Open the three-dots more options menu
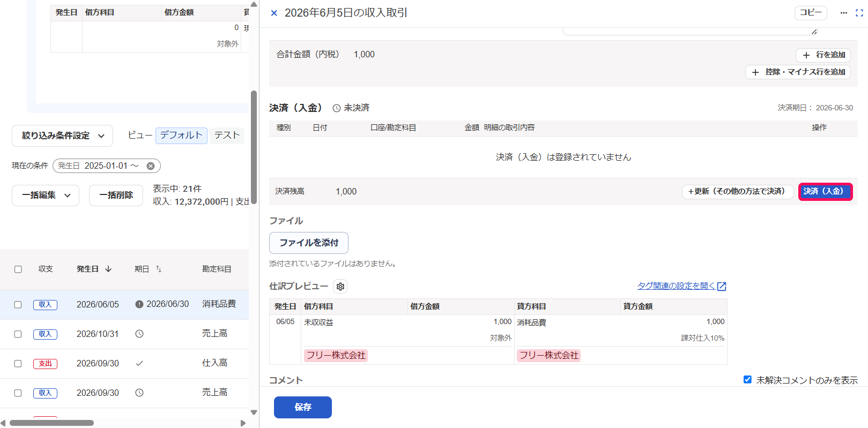Image resolution: width=868 pixels, height=428 pixels. 844,13
